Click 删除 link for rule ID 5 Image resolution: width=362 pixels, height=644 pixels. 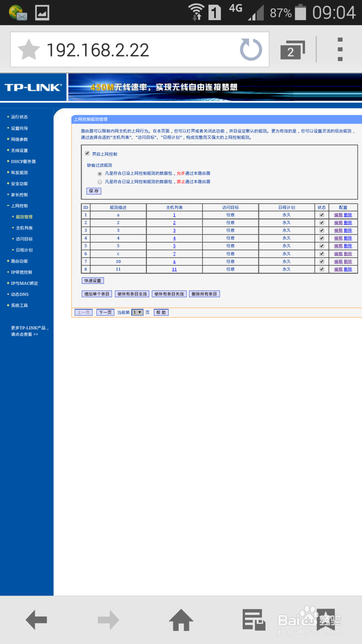tap(348, 246)
